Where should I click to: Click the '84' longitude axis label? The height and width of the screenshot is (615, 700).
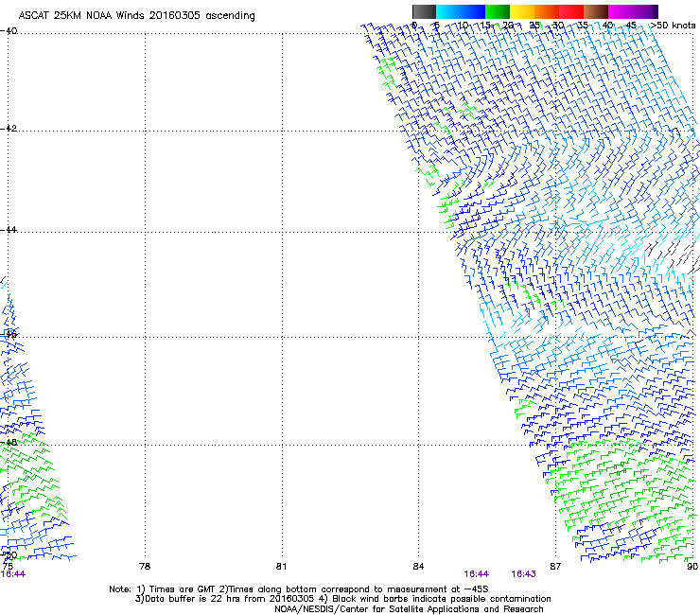[418, 567]
